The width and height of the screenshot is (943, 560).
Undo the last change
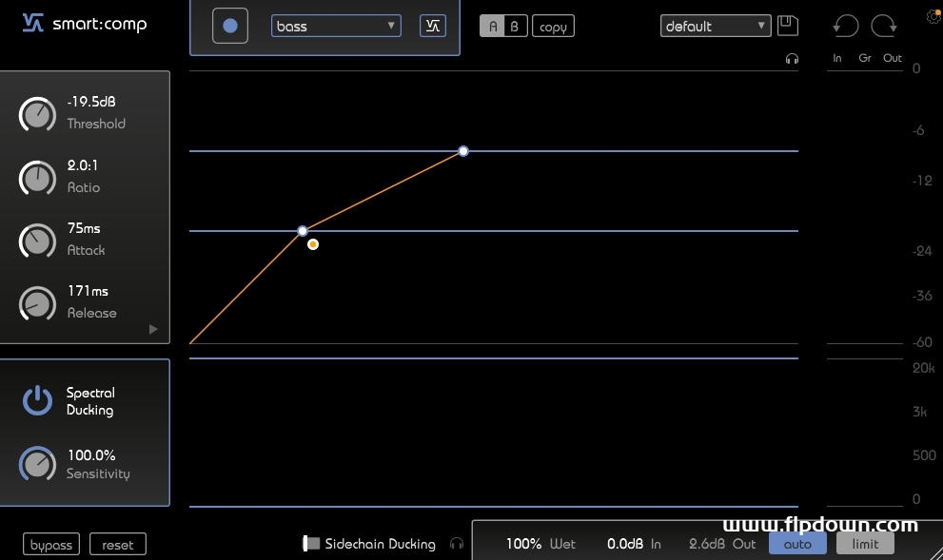[845, 26]
